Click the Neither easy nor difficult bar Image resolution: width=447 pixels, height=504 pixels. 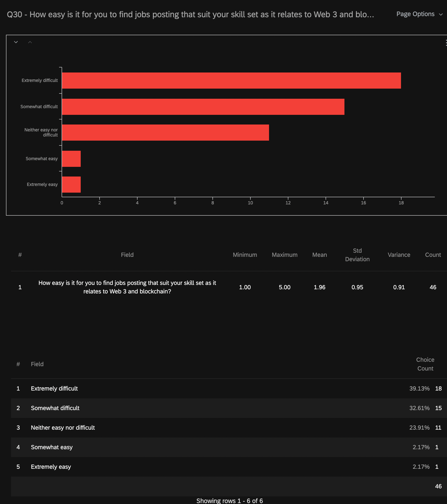point(165,133)
